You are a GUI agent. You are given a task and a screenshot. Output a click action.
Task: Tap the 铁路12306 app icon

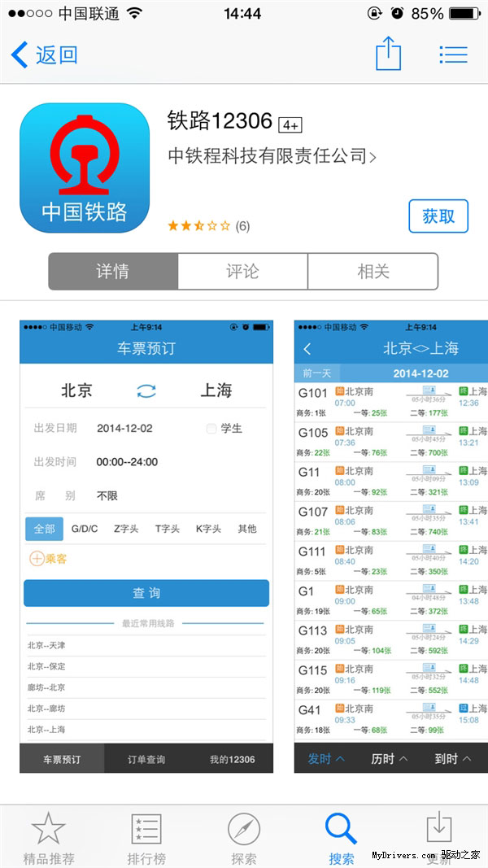(85, 168)
